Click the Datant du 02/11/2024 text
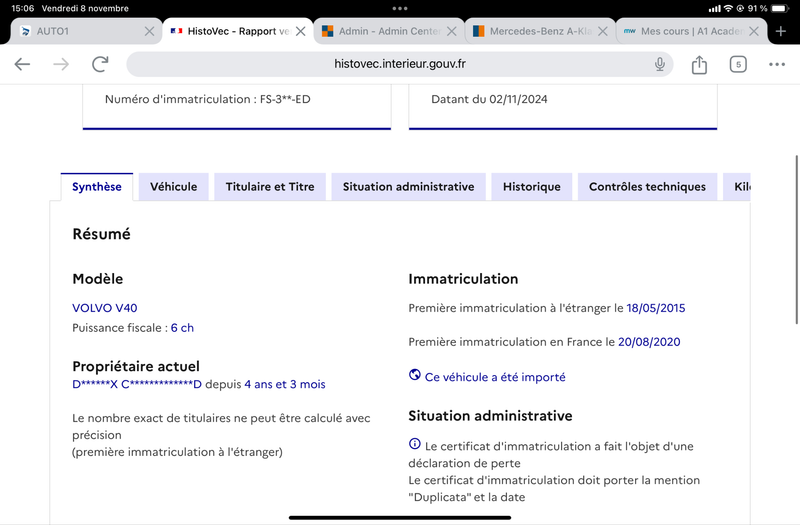This screenshot has width=800, height=525. click(x=489, y=99)
